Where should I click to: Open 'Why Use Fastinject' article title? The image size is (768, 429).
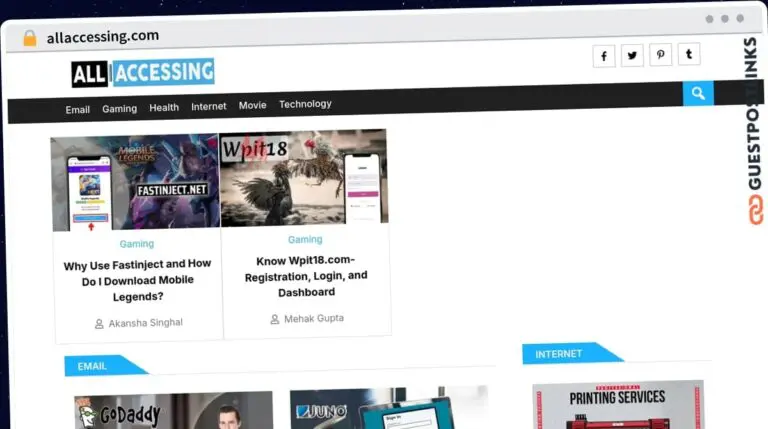(x=137, y=281)
